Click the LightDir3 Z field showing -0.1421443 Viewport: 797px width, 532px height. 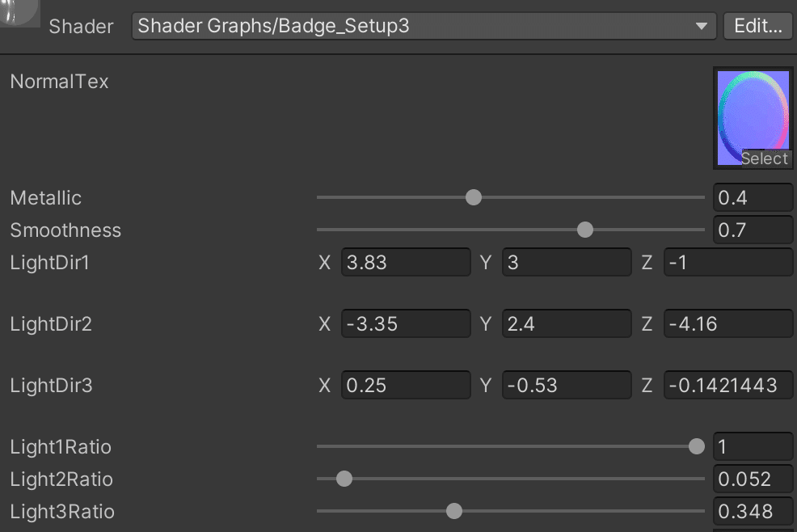click(x=727, y=386)
